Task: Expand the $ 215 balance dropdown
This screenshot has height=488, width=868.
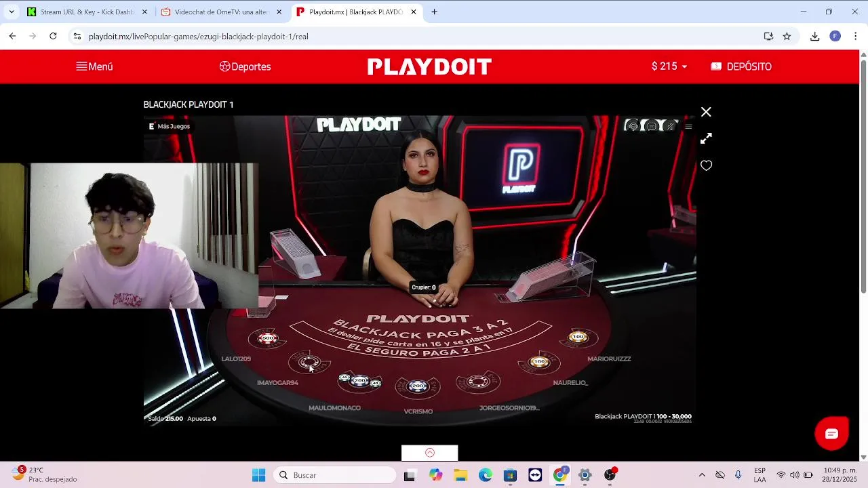Action: [669, 66]
